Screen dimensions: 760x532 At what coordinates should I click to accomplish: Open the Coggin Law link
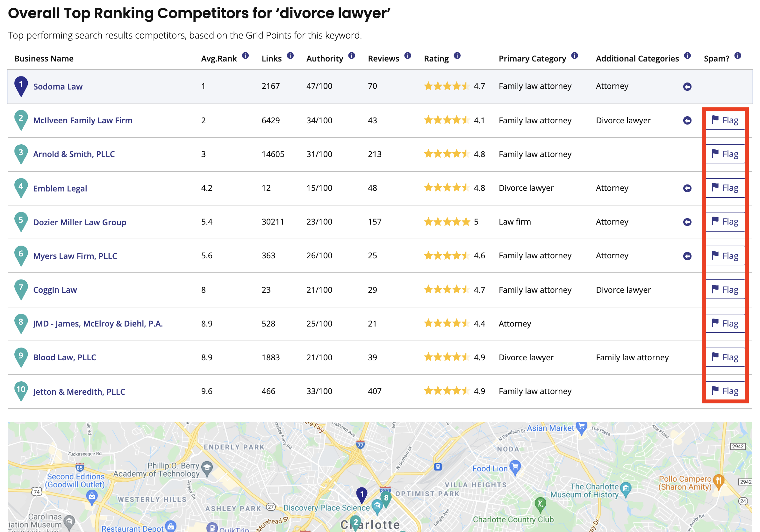[x=55, y=290]
